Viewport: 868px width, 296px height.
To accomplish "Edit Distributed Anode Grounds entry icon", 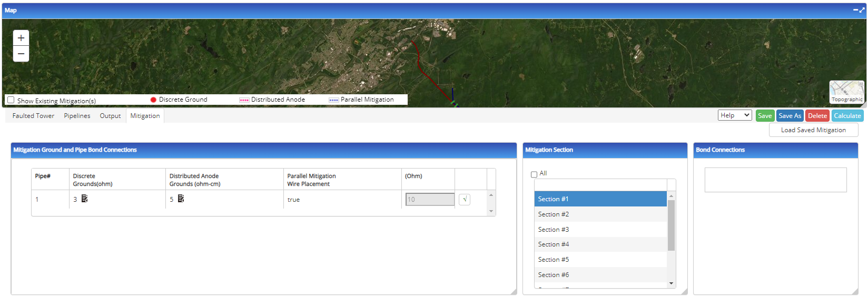I will [181, 199].
